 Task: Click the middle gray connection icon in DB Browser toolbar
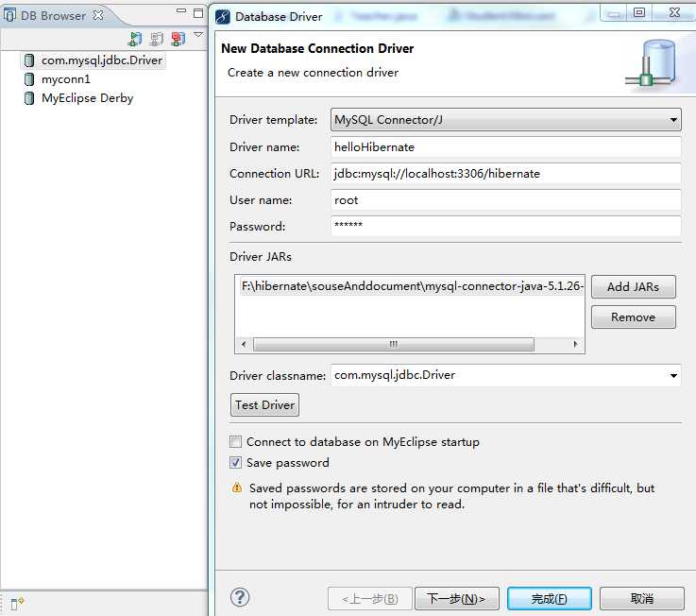tap(156, 39)
